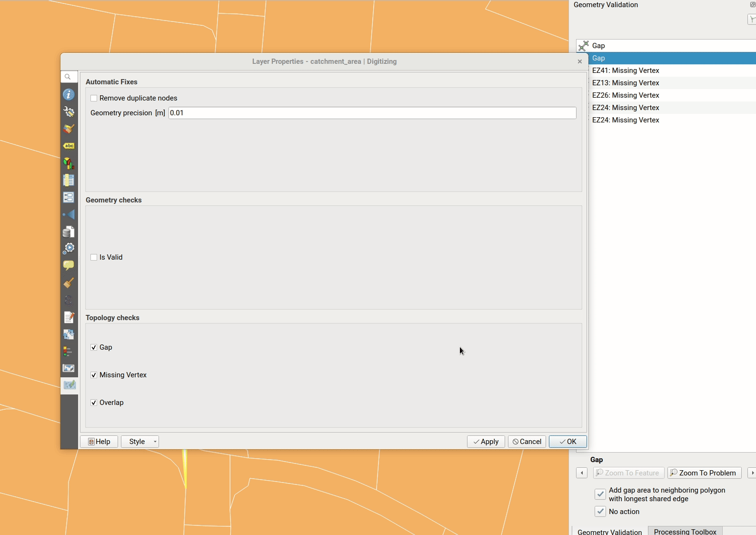Select EZ13: Missing Vertex error entry
The width and height of the screenshot is (756, 535).
tap(626, 83)
